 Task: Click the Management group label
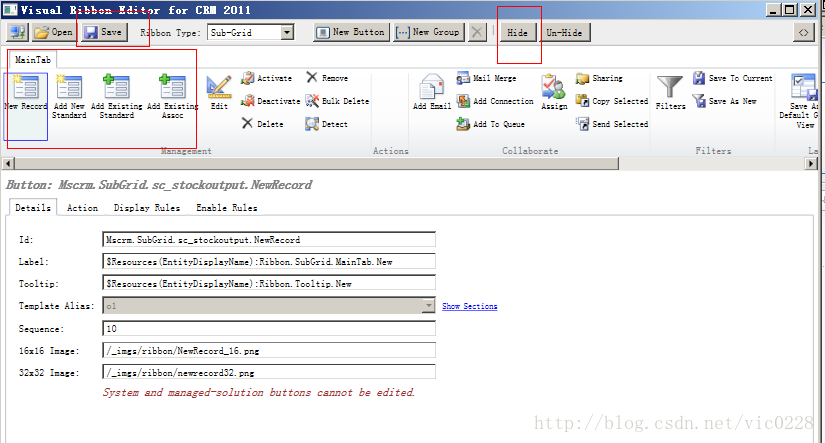[x=186, y=151]
